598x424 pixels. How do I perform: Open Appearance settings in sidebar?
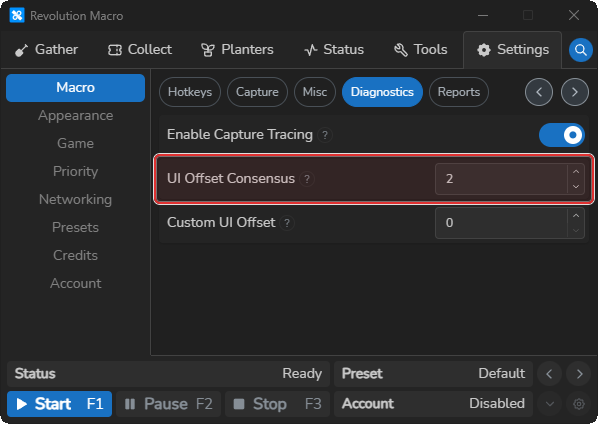[x=76, y=116]
